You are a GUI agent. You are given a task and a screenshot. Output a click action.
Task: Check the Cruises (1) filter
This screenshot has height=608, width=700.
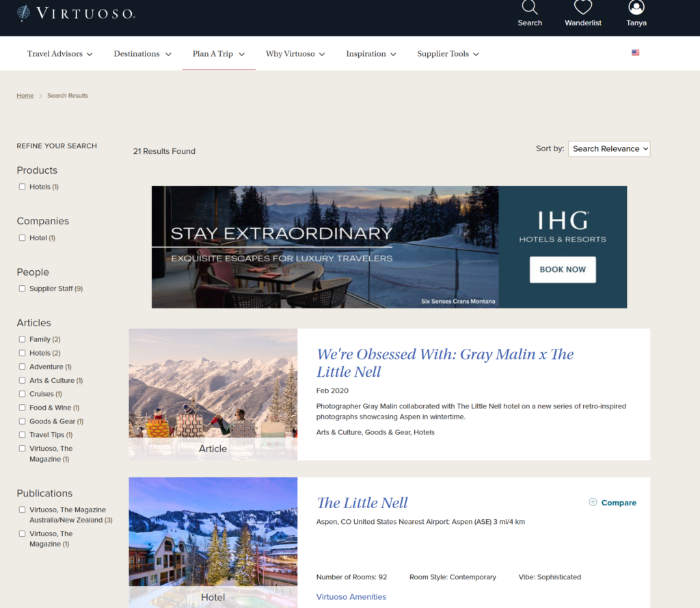(22, 394)
